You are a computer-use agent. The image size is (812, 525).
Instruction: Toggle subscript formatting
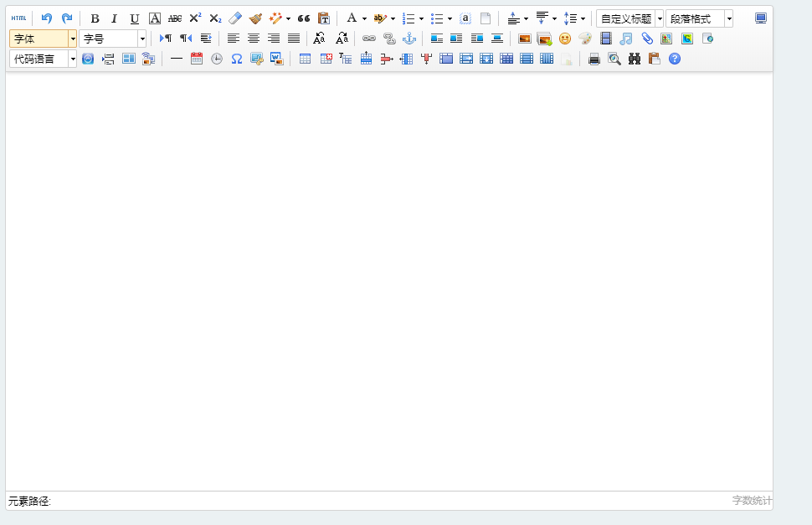coord(215,18)
